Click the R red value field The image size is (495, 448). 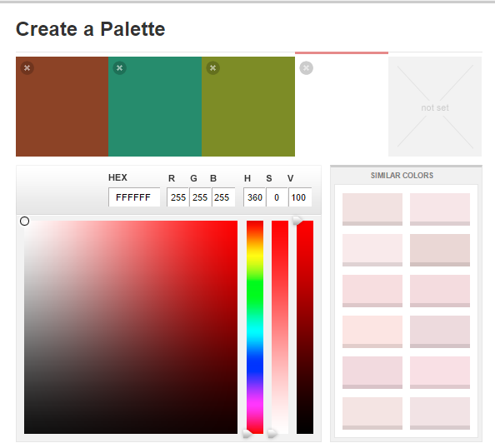(x=178, y=197)
